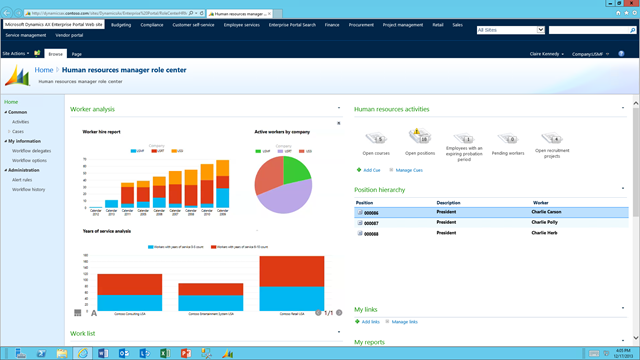Collapse the Administration group
Viewport: 640px width, 360px height.
click(x=6, y=170)
